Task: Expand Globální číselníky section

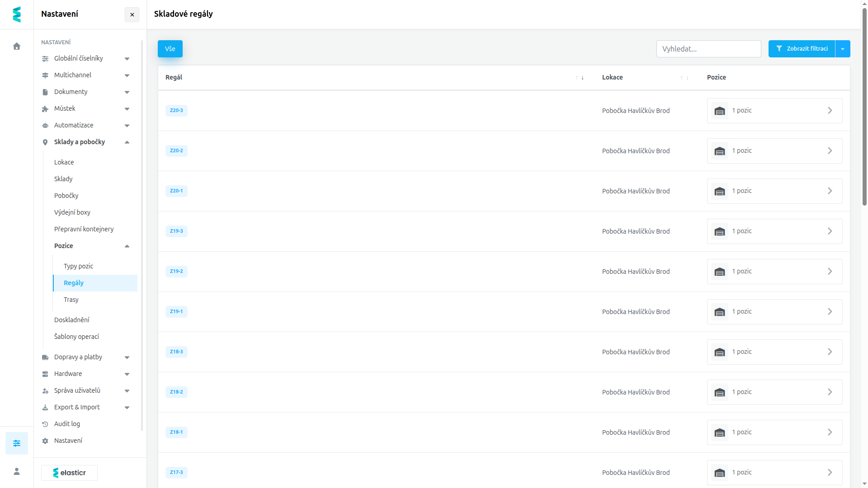Action: click(127, 59)
